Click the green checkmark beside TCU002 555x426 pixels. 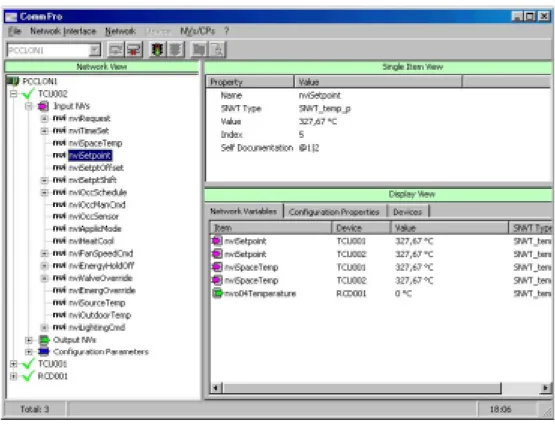(x=28, y=94)
